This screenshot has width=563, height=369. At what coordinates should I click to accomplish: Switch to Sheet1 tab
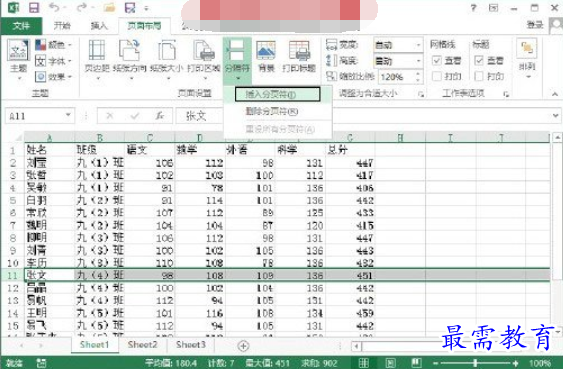coord(94,345)
